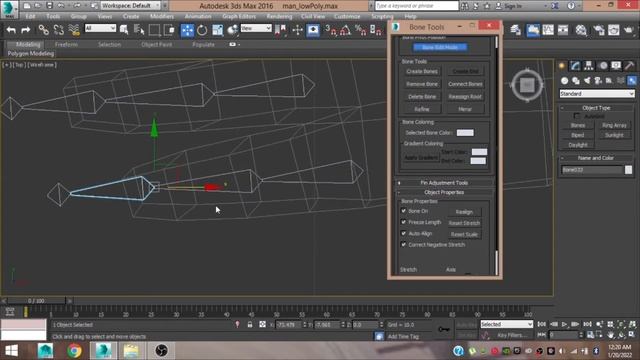Open the Utilities command panel tab
This screenshot has width=640, height=360.
[629, 66]
